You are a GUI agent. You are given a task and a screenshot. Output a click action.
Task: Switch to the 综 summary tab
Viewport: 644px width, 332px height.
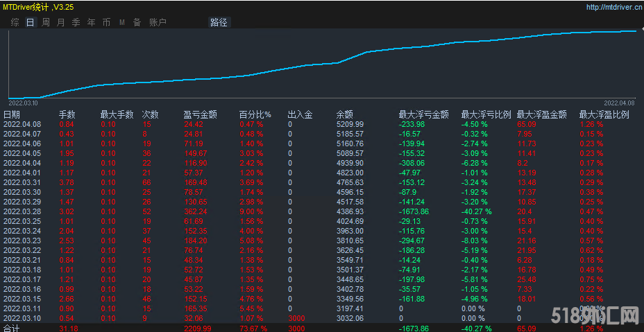click(x=15, y=22)
